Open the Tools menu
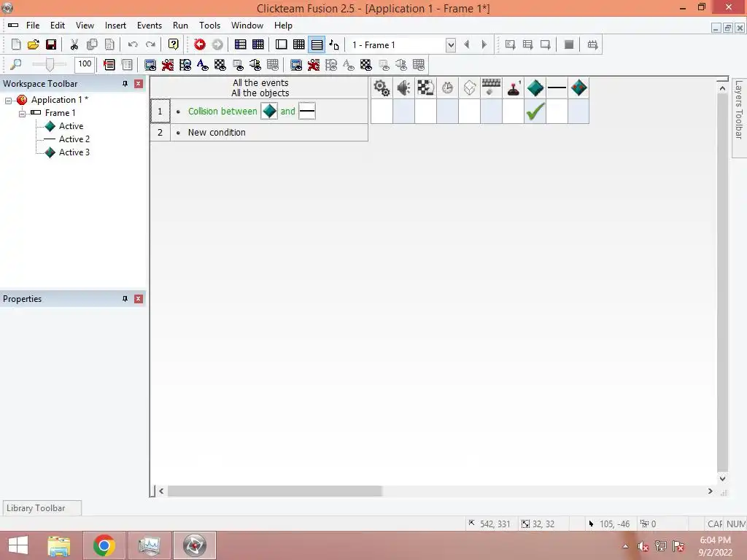This screenshot has width=747, height=560. (209, 26)
